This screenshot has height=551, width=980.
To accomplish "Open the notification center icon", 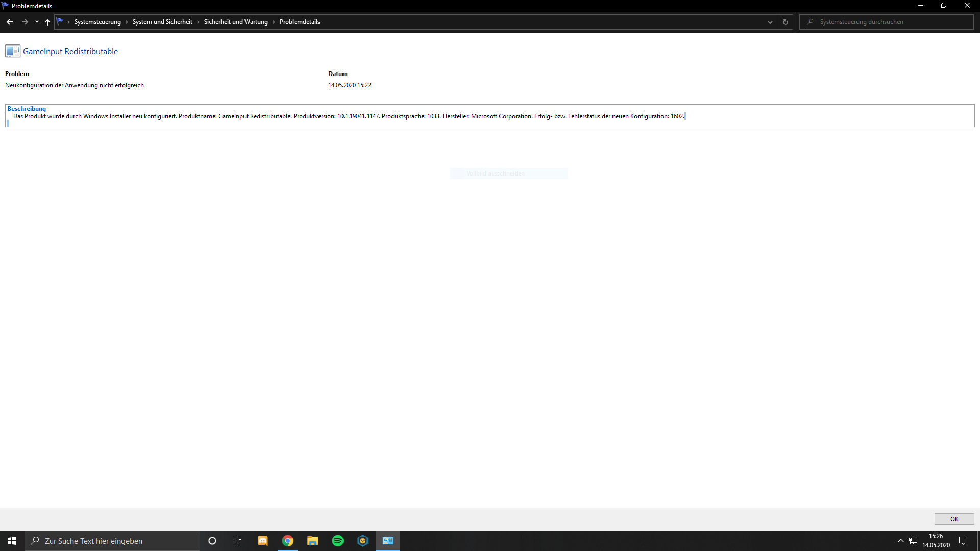I will point(963,541).
